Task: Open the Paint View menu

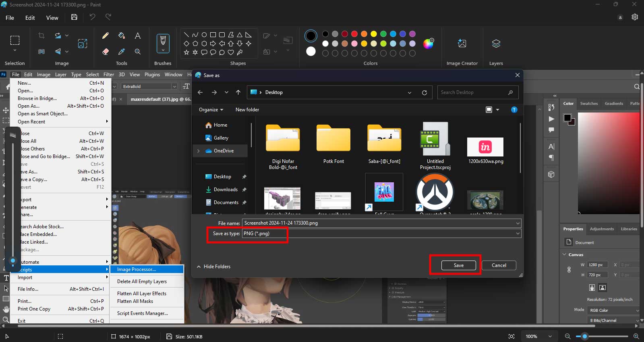Action: tap(52, 18)
